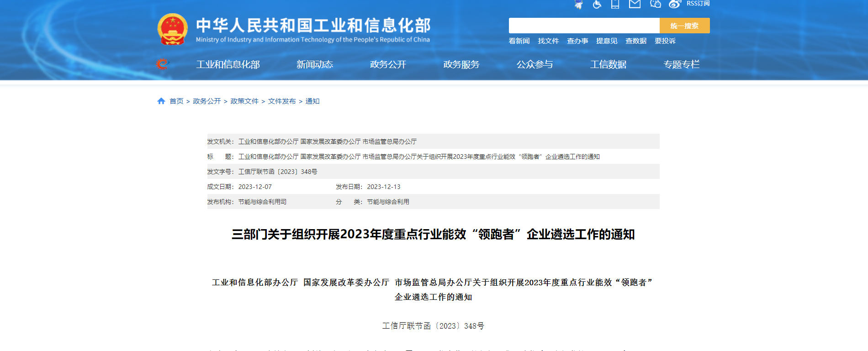Click the RSS订阅 link
The width and height of the screenshot is (868, 351).
point(698,4)
